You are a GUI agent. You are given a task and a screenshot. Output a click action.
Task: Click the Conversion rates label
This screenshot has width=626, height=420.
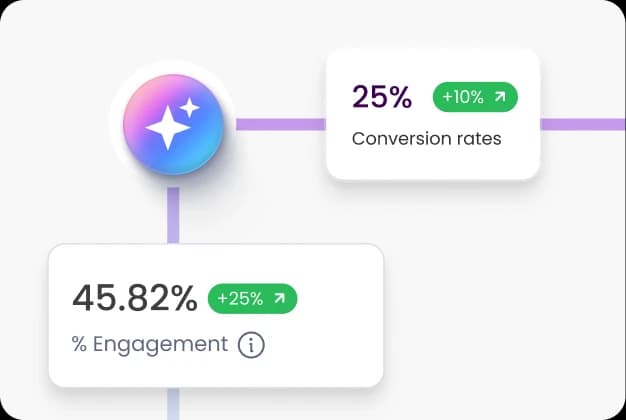[x=426, y=138]
